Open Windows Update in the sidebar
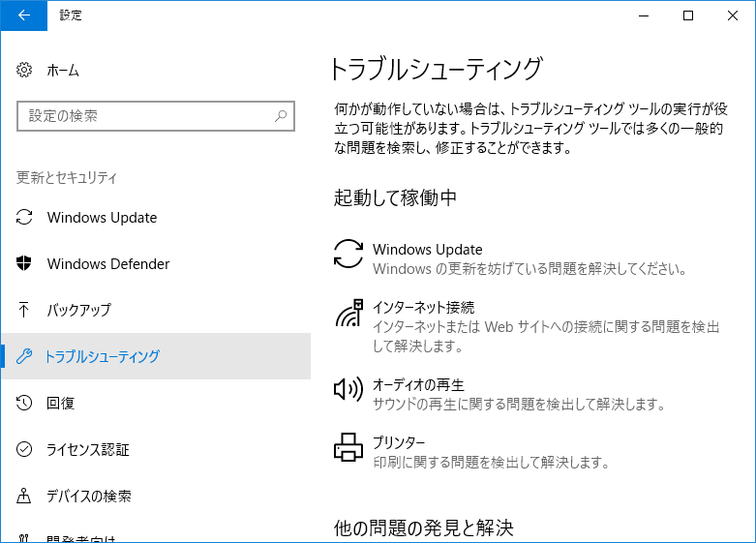Screen dimensions: 756x543 (103, 218)
